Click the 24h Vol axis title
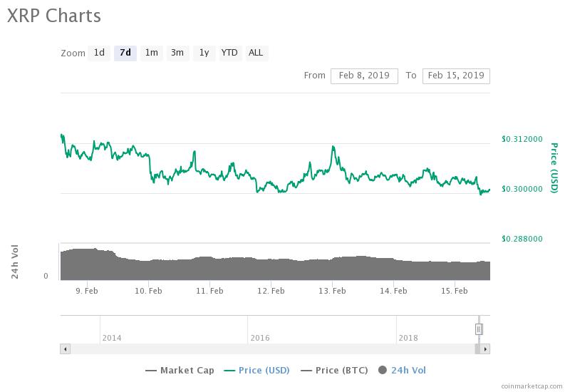The height and width of the screenshot is (392, 570). 14,262
